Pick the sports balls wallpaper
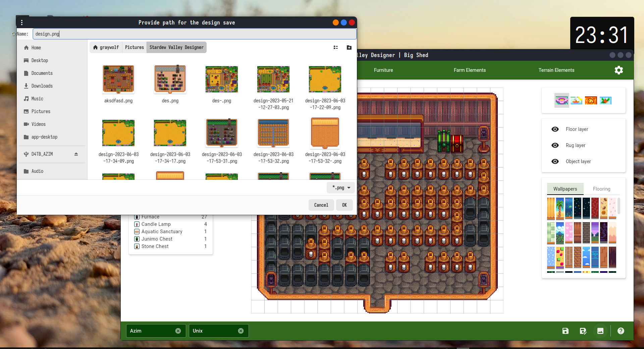 [x=603, y=208]
